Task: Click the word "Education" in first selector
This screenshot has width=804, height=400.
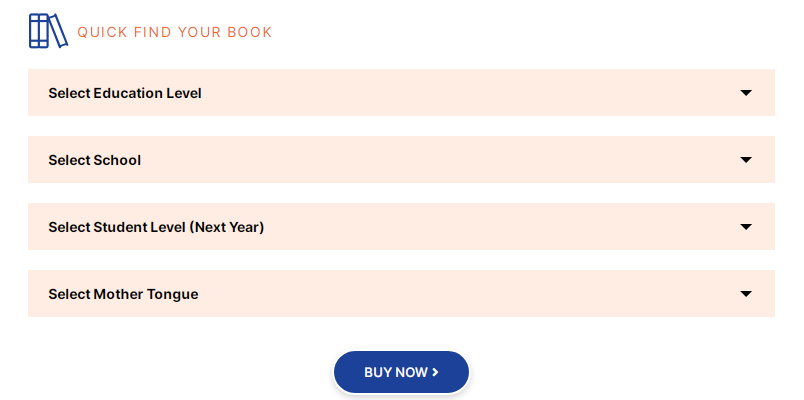Action: [129, 93]
